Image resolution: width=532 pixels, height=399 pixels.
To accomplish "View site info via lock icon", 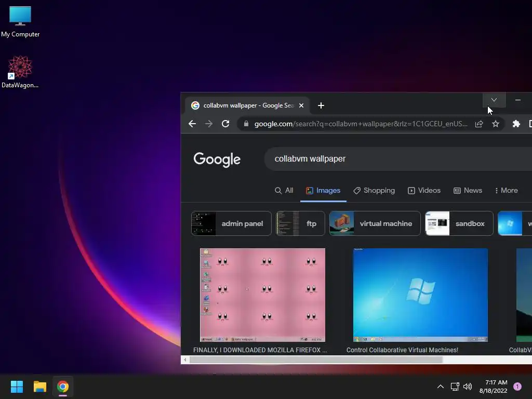I will [246, 124].
